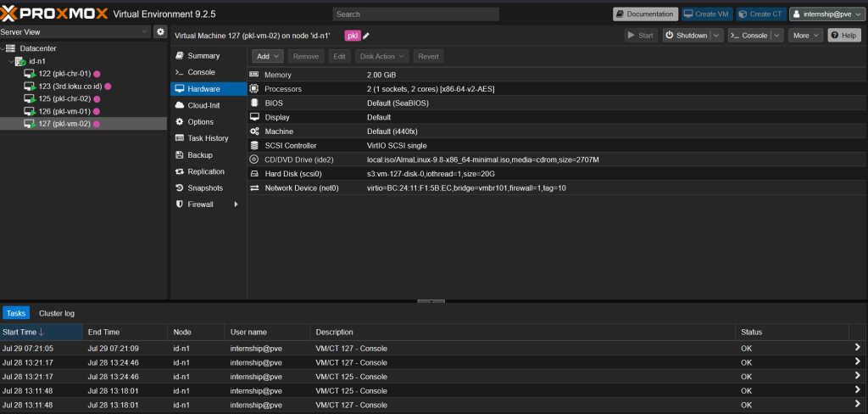
Task: Open the Server View dropdown
Action: click(144, 32)
